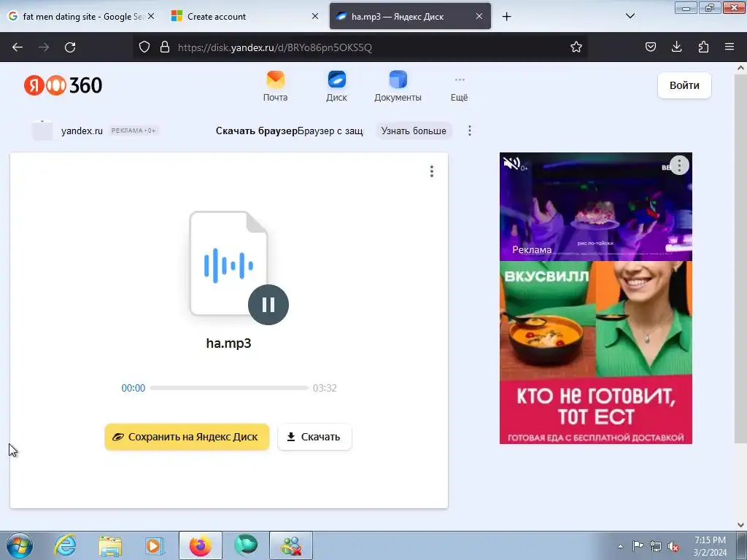747x560 pixels.
Task: Reload the current page
Action: pyautogui.click(x=70, y=47)
